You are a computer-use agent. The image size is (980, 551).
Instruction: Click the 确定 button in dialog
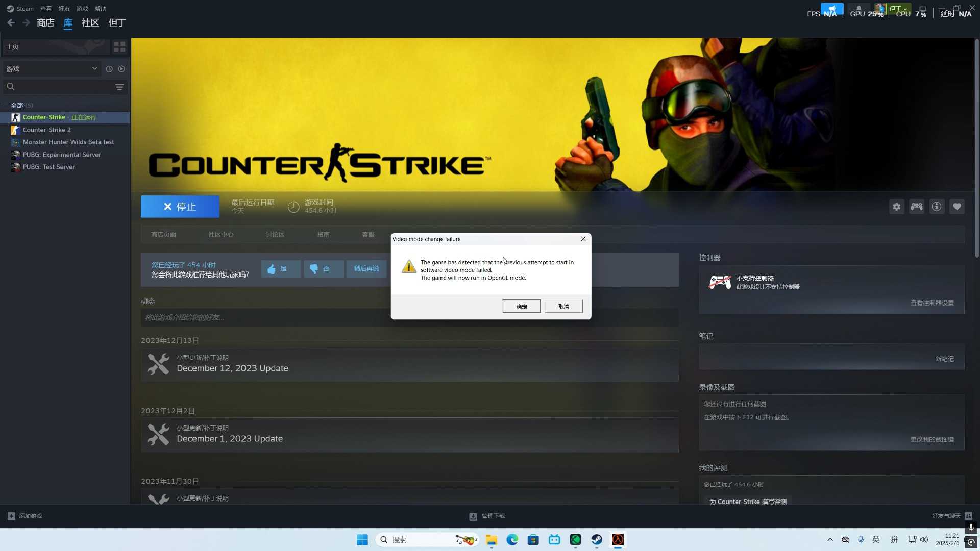pyautogui.click(x=522, y=306)
